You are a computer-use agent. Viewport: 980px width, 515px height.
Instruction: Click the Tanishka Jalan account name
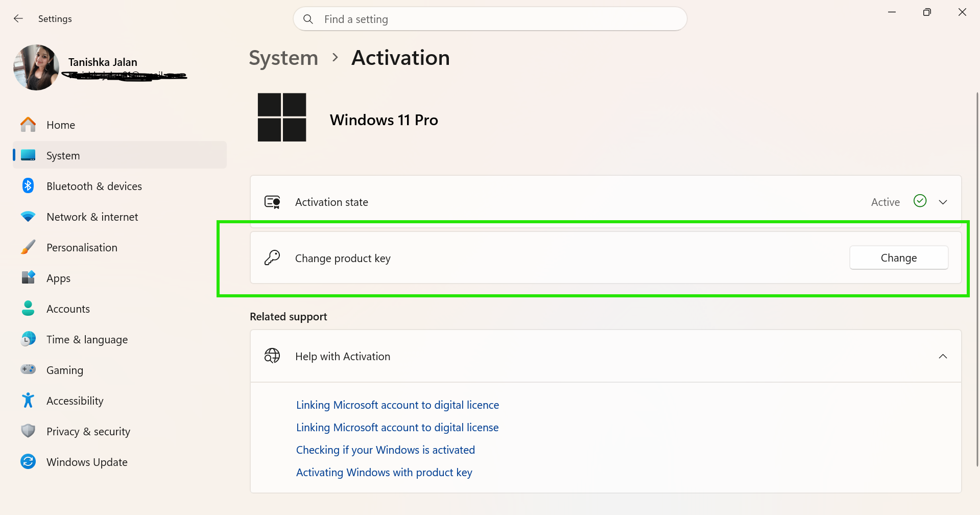103,62
